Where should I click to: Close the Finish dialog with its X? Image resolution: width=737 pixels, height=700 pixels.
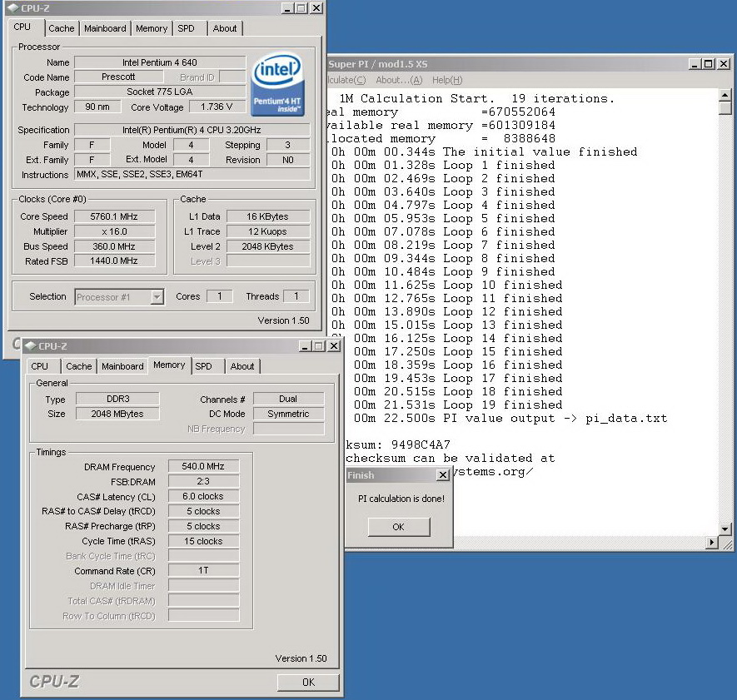pyautogui.click(x=443, y=475)
